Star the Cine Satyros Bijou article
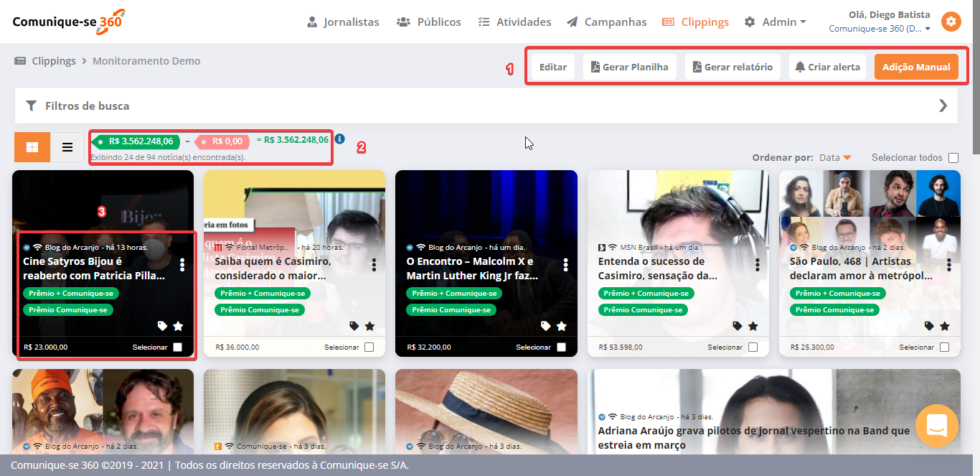 178,326
